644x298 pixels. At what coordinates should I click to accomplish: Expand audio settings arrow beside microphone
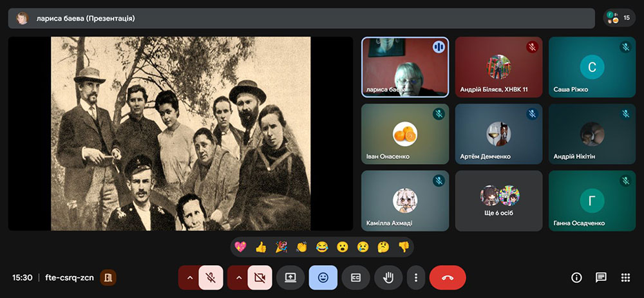189,277
